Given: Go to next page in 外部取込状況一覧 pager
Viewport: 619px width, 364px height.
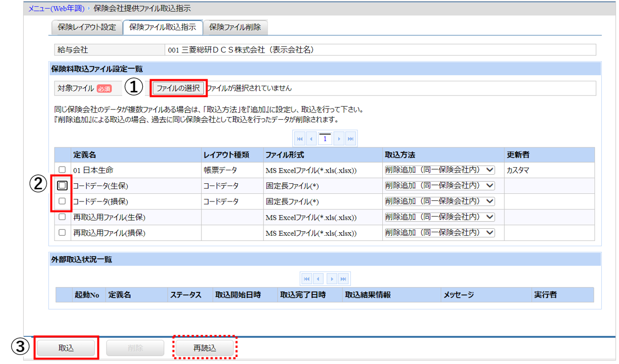Looking at the screenshot, I should pos(332,279).
